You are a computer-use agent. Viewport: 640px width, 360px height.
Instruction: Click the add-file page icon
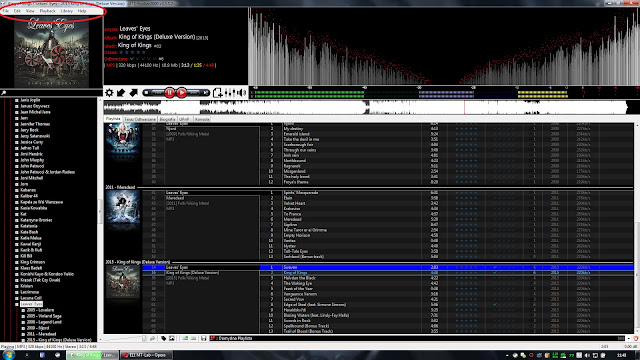(218, 93)
